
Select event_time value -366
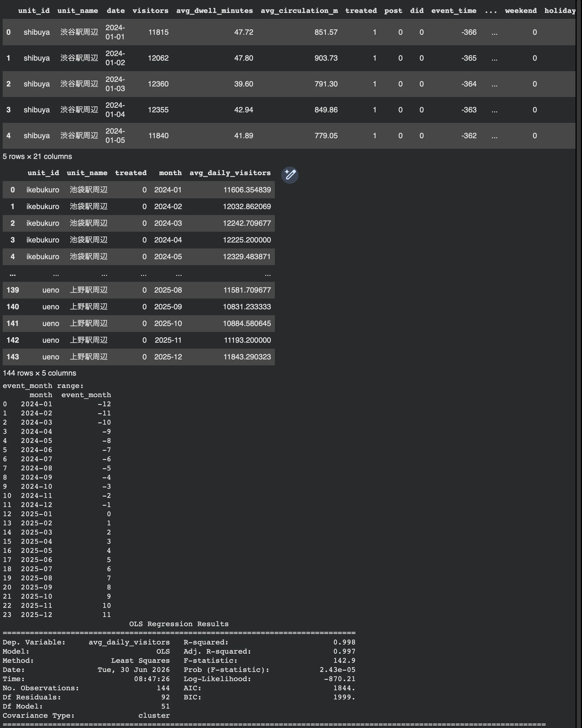[469, 32]
